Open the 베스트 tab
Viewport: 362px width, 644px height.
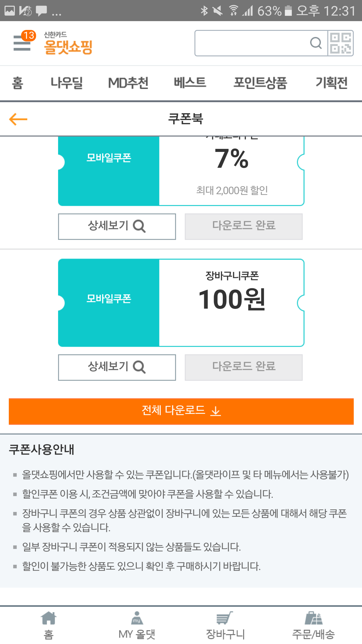click(x=190, y=83)
